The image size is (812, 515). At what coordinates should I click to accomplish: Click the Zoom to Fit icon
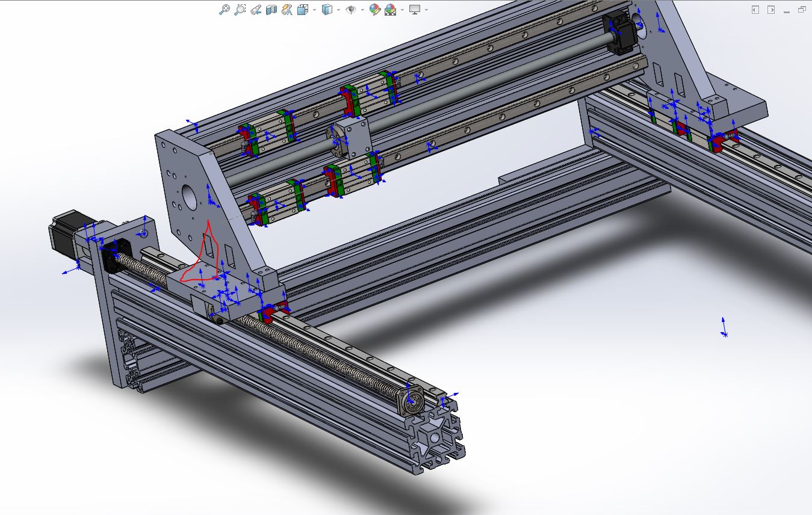click(x=225, y=10)
